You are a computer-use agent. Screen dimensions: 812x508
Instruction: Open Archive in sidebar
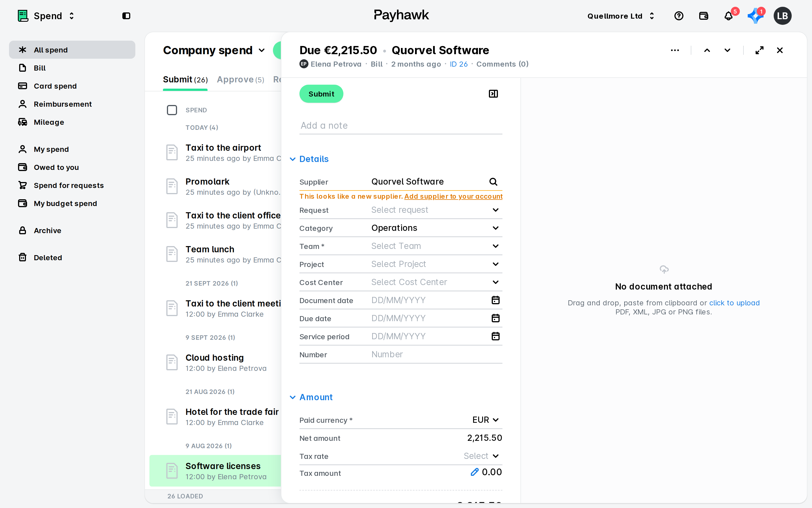point(72,231)
